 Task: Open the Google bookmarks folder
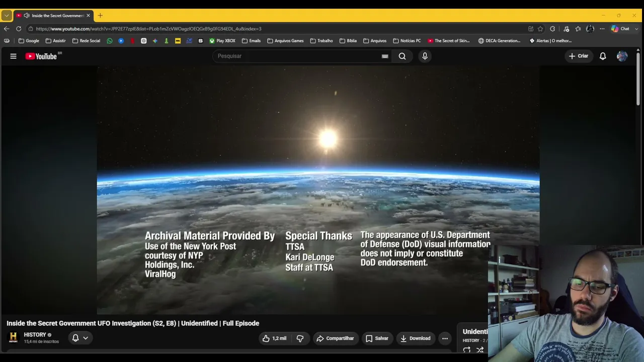29,41
